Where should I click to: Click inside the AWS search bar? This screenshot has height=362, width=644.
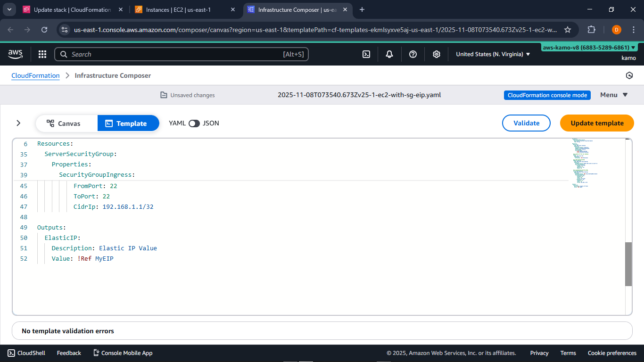tap(182, 54)
